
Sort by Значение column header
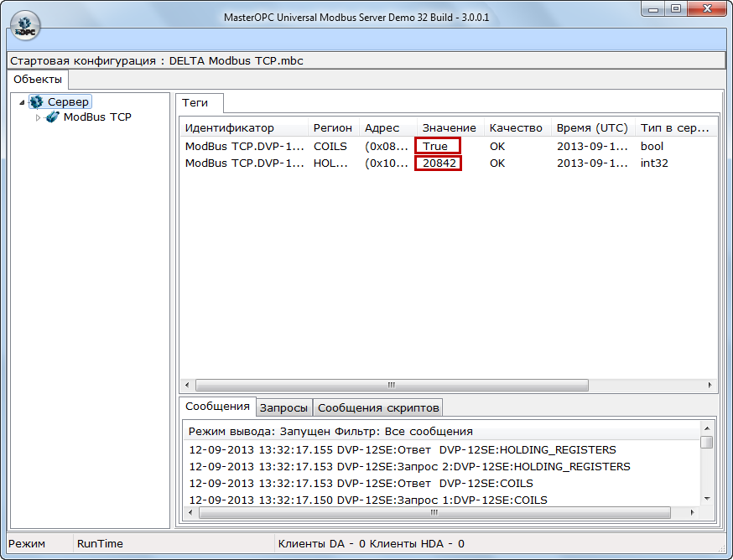click(x=449, y=128)
